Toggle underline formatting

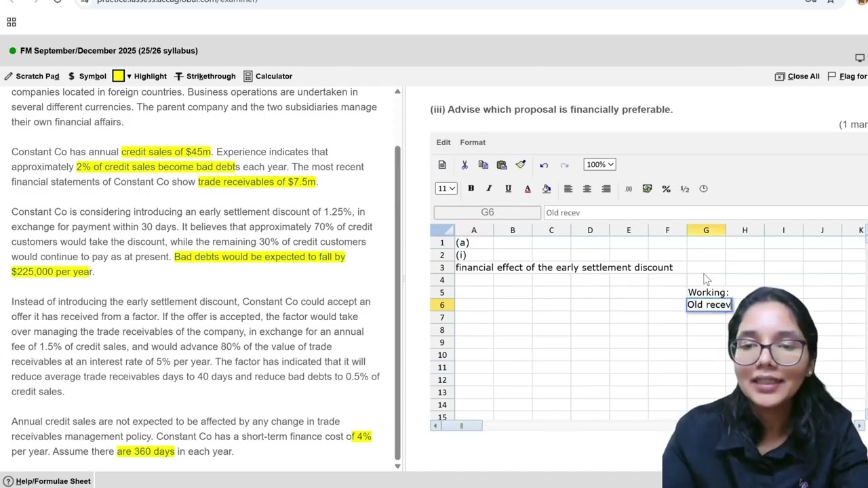(508, 188)
